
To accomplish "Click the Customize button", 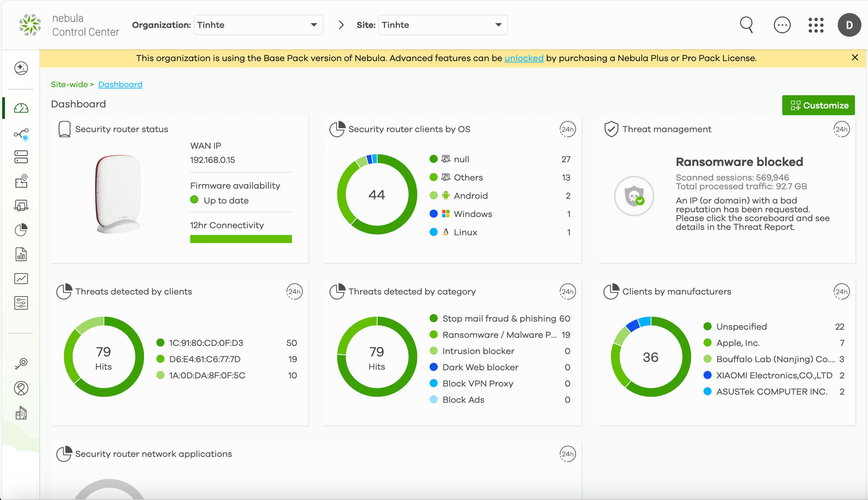I will (x=818, y=105).
